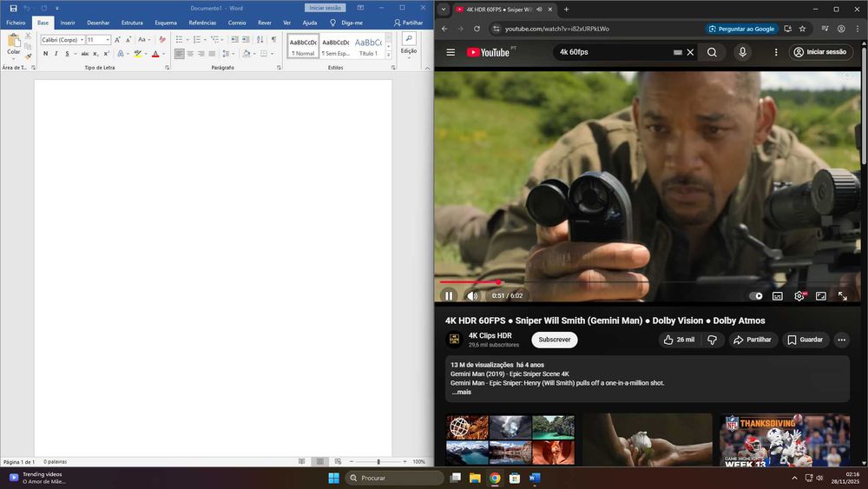Open the Change Case (Aa) dropdown
Image resolution: width=868 pixels, height=489 pixels.
click(144, 40)
